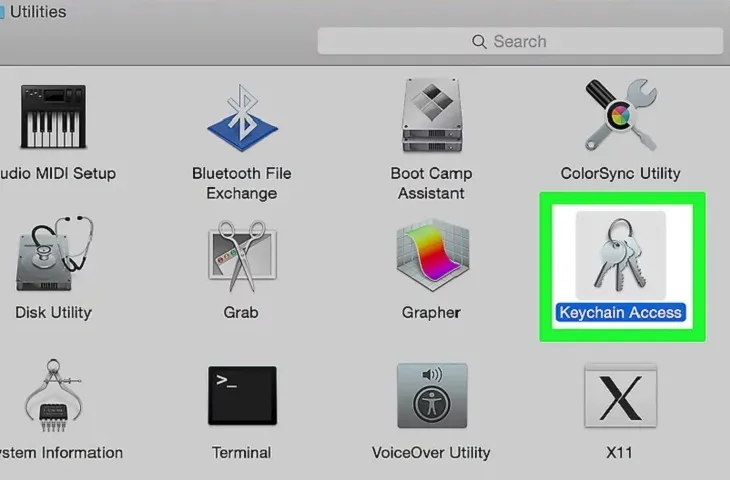This screenshot has width=730, height=480.
Task: Open the Grapher colorful graph icon
Action: (431, 256)
